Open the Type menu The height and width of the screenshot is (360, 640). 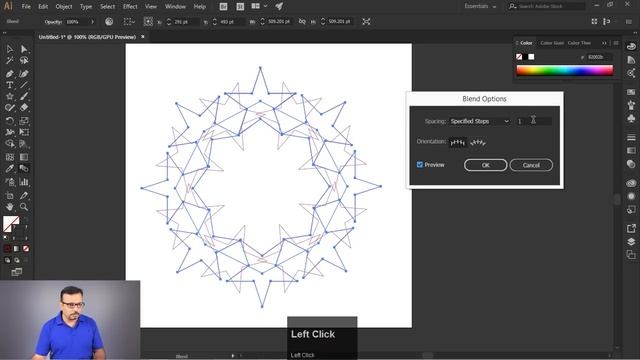pyautogui.click(x=86, y=7)
